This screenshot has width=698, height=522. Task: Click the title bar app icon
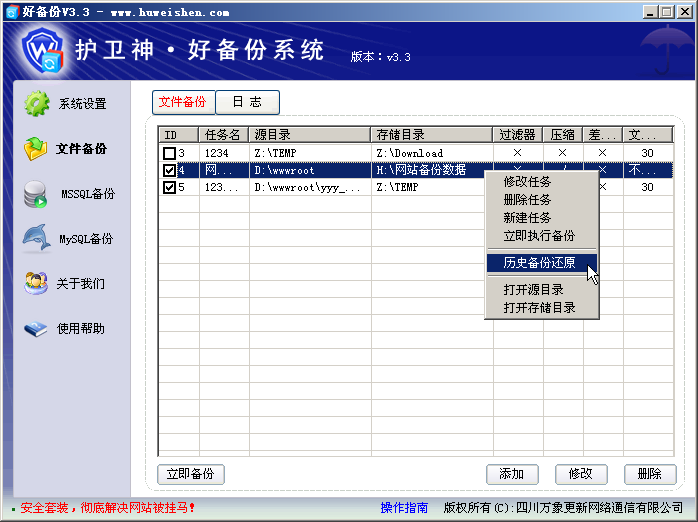tap(12, 12)
